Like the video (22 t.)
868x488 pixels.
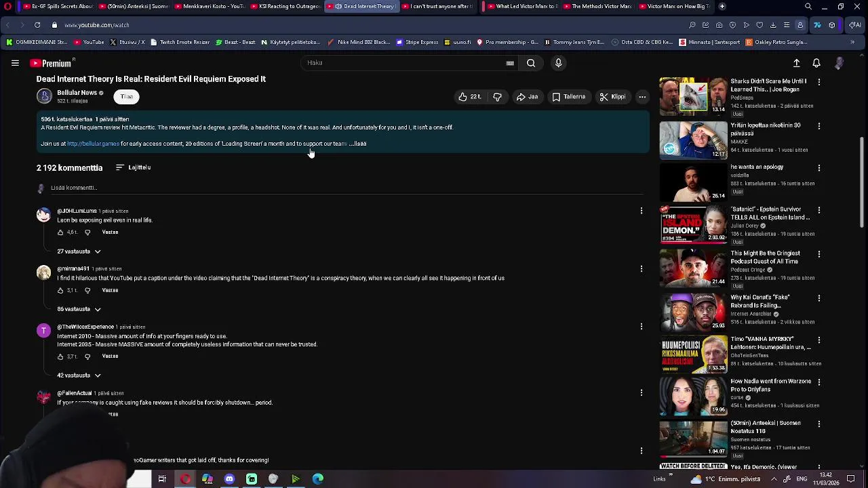tap(470, 97)
